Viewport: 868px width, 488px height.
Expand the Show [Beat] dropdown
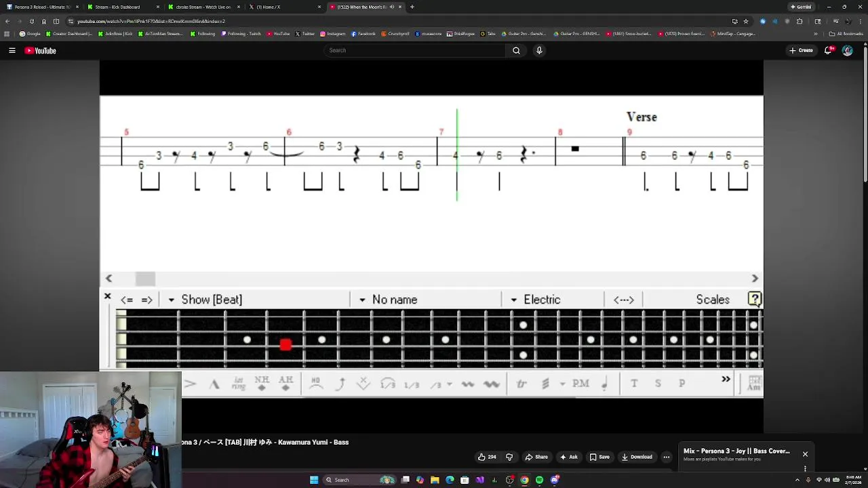pyautogui.click(x=171, y=300)
